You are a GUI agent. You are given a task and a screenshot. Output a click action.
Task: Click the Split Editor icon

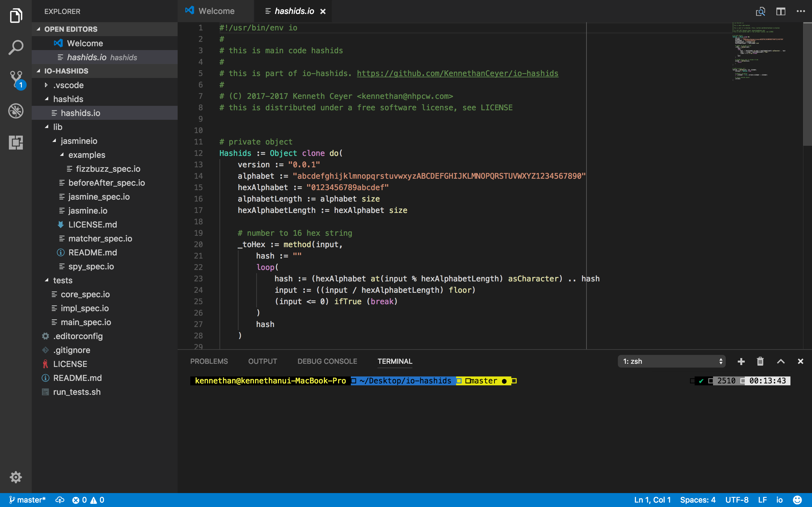coord(781,11)
